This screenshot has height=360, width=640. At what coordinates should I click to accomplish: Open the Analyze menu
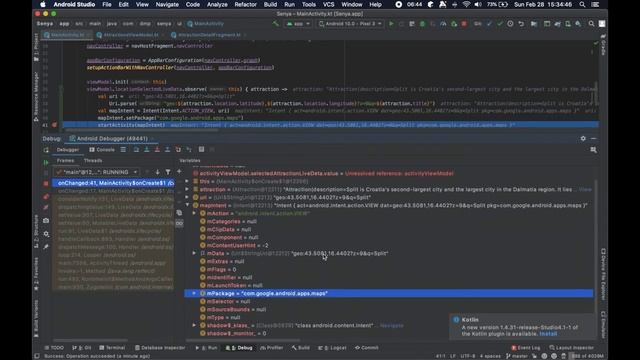217,4
